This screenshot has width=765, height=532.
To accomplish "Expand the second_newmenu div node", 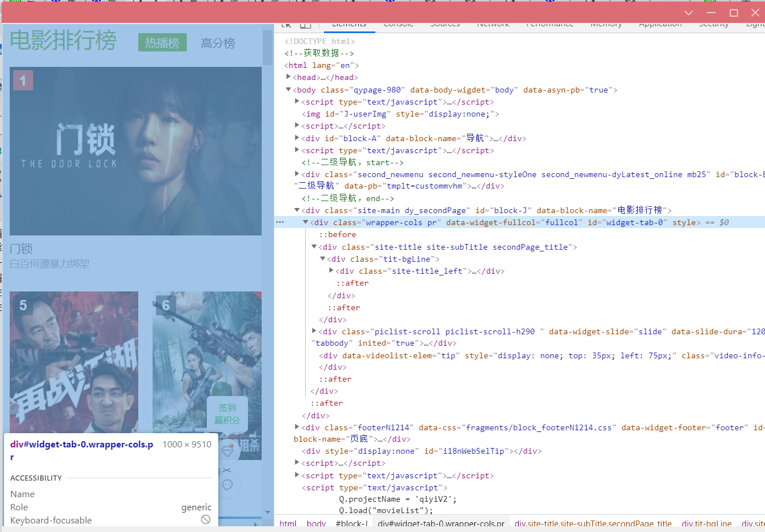I will [x=297, y=174].
